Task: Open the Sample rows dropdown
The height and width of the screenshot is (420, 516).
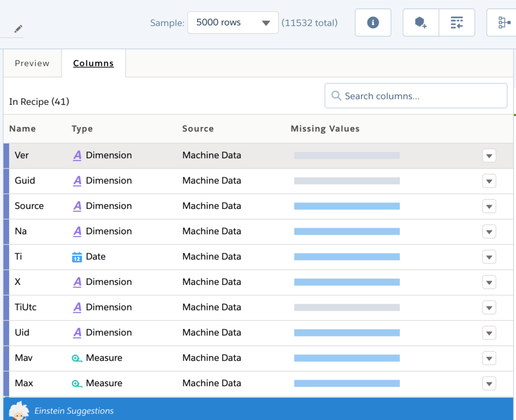Action: [233, 22]
